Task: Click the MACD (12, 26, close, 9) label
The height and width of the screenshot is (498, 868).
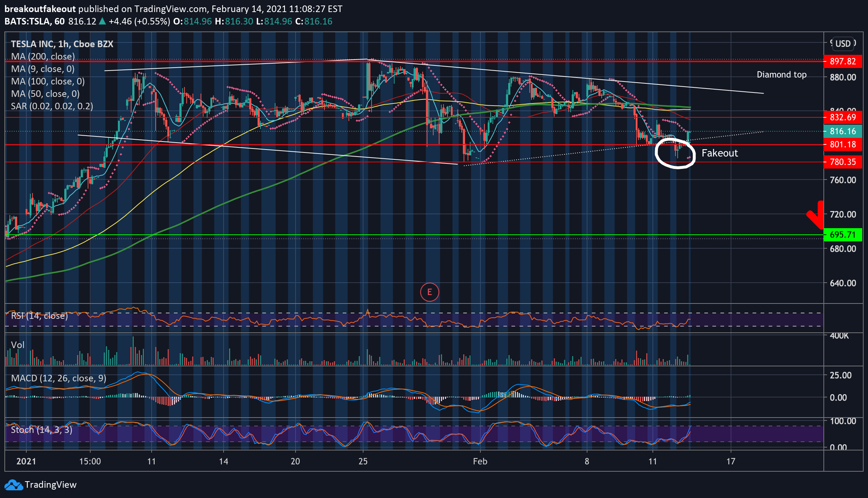Action: point(58,378)
